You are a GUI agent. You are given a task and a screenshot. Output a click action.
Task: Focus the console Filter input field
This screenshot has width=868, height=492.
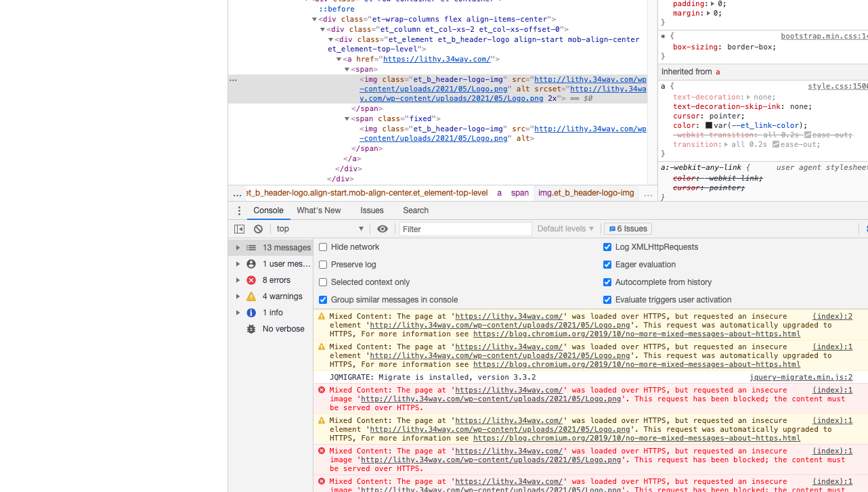tap(465, 229)
